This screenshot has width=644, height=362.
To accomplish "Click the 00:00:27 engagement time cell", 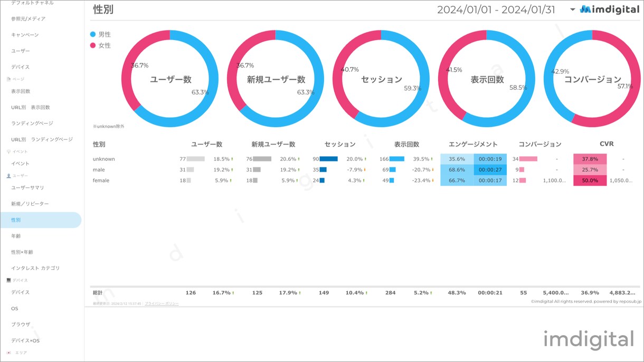I will click(490, 170).
